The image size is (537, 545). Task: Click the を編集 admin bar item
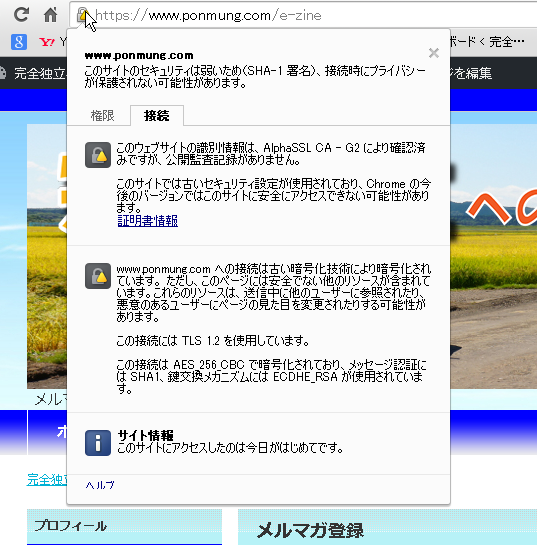[x=471, y=73]
